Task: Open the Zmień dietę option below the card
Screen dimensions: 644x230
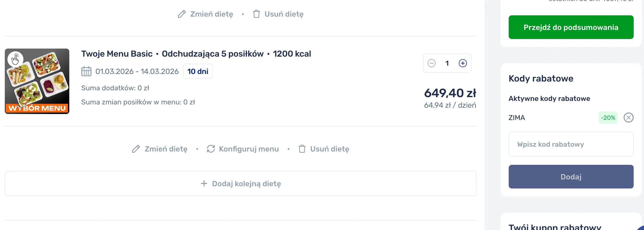Action: (x=166, y=149)
